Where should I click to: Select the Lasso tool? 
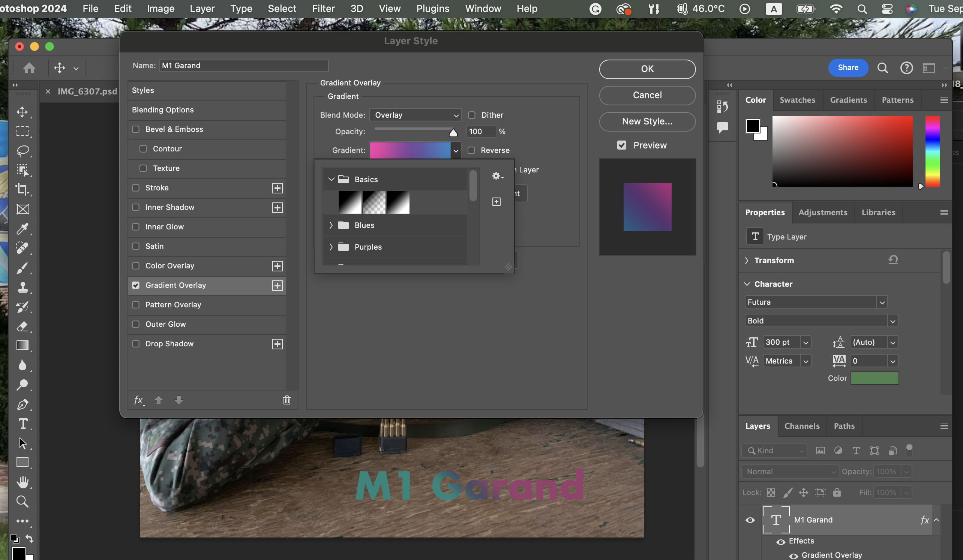click(x=22, y=151)
